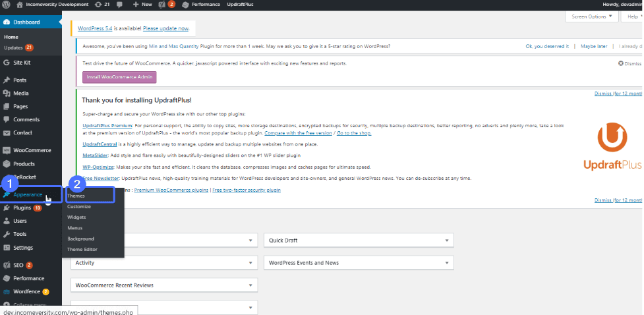Click the Settings sliders icon
The height and width of the screenshot is (315, 644).
pos(6,248)
